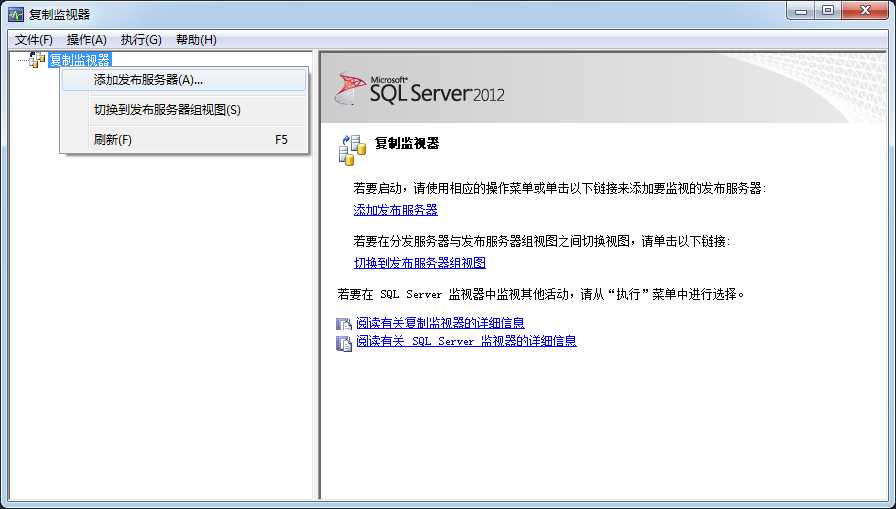This screenshot has height=509, width=896.
Task: Click the title bar application icon
Action: [15, 14]
